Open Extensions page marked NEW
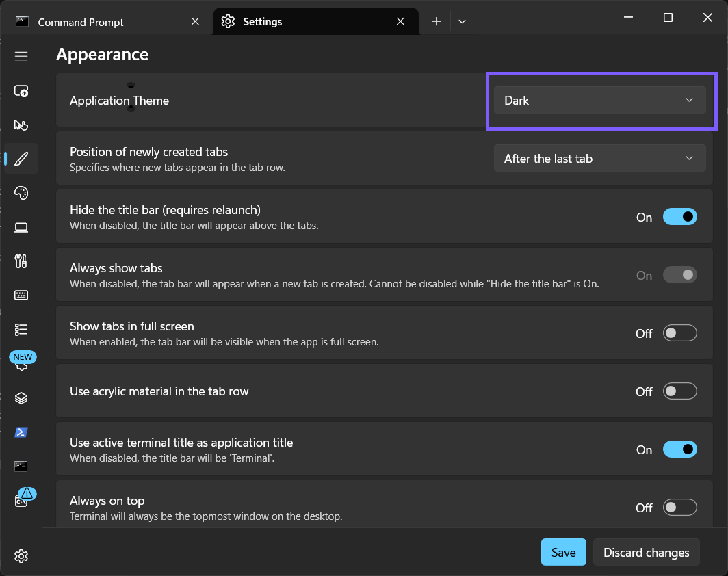 coord(22,362)
